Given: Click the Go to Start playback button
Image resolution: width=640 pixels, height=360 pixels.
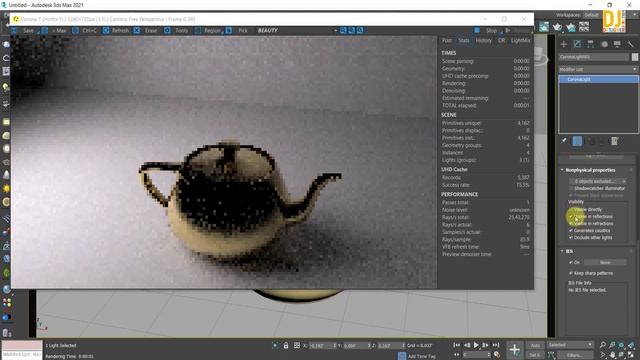Looking at the screenshot, I should point(456,345).
